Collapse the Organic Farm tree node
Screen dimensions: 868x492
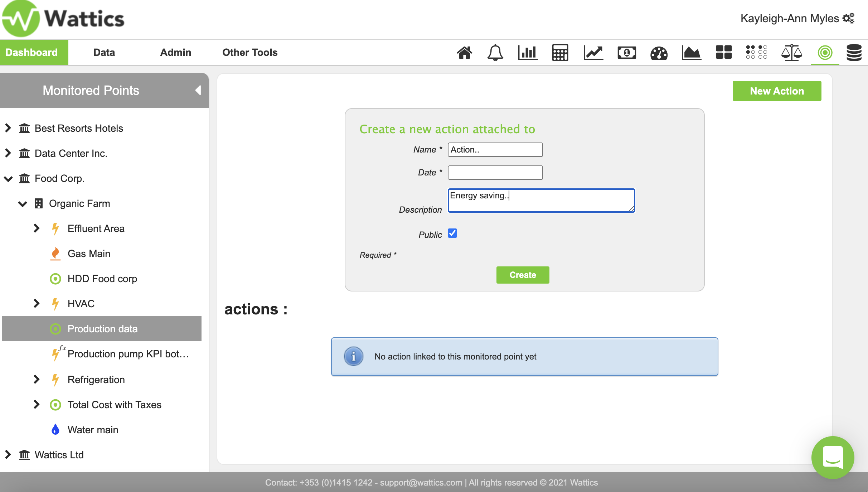(23, 204)
